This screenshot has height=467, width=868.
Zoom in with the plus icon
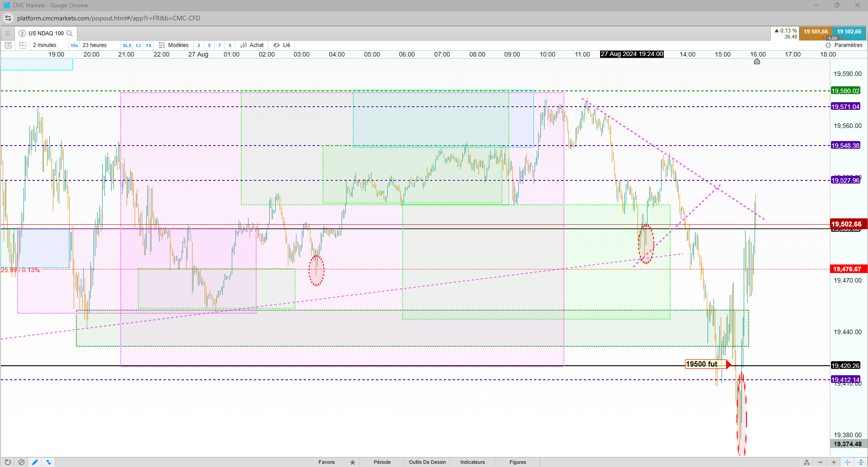[x=834, y=462]
